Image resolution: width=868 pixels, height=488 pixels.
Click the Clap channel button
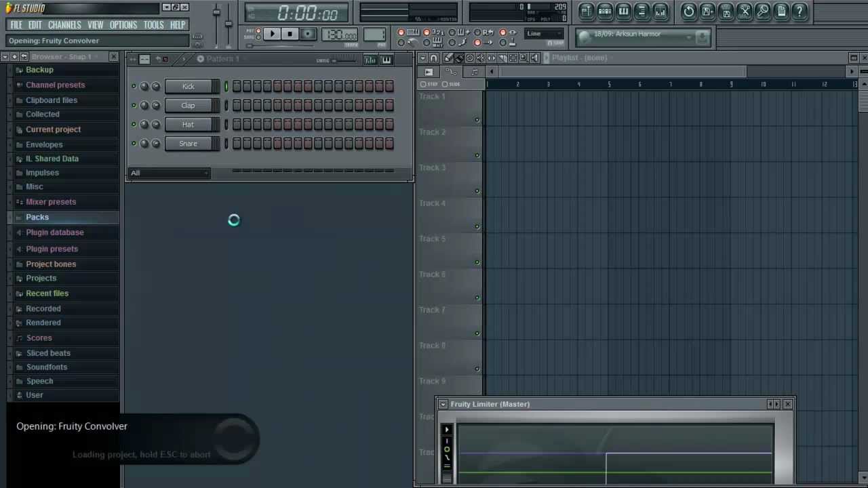[x=189, y=105]
